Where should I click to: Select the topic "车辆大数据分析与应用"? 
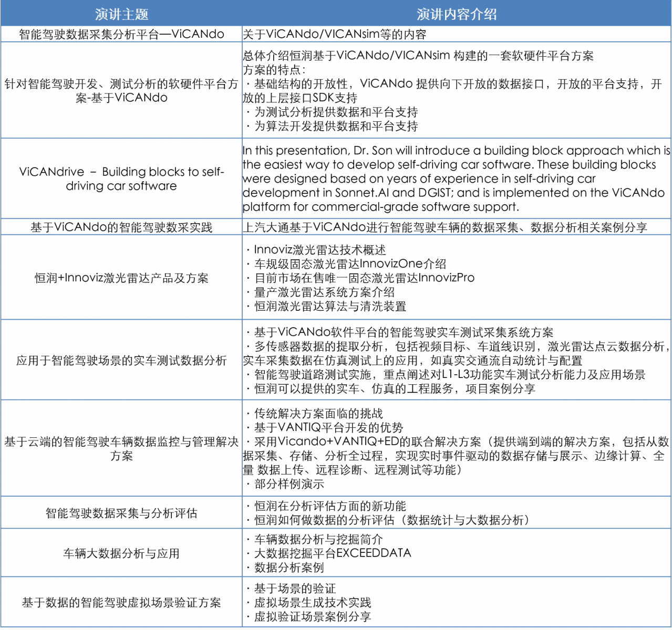[x=121, y=553]
